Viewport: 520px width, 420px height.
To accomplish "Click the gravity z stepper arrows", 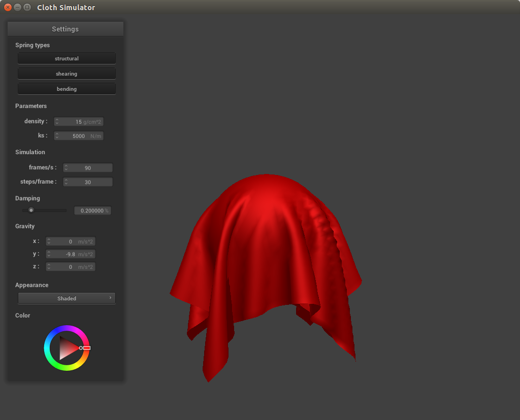I will point(49,267).
